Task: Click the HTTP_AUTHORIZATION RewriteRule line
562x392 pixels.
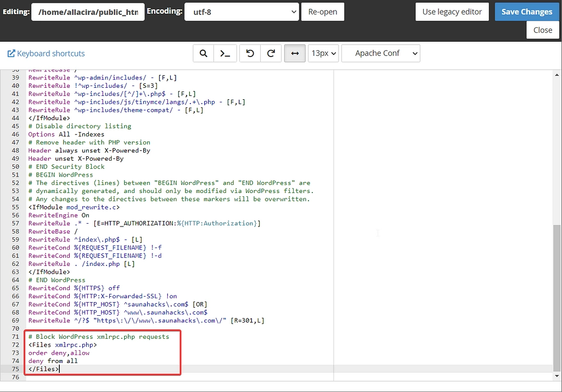Action: [144, 223]
